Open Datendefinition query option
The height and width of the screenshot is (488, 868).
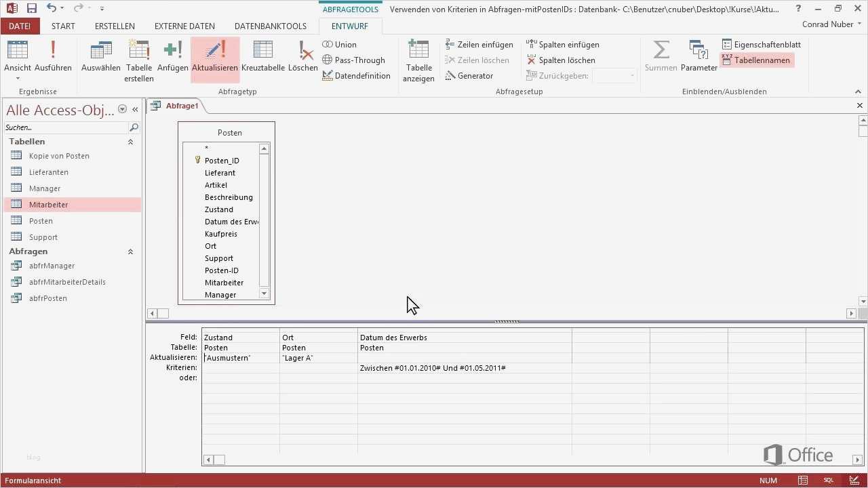pyautogui.click(x=356, y=76)
